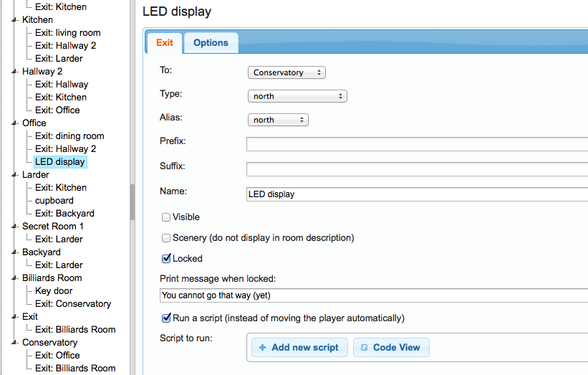
Task: Open the To destination dropdown
Action: coord(286,72)
